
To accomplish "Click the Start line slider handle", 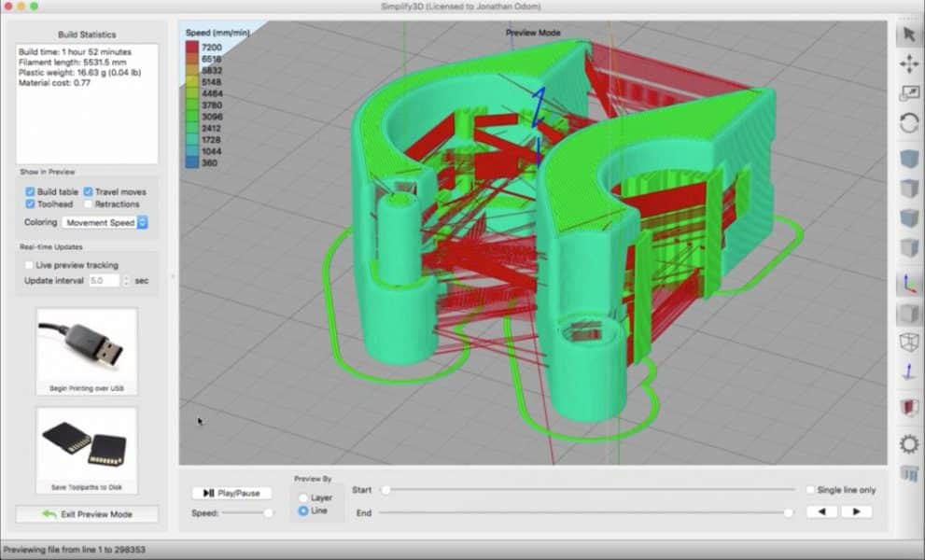I will [385, 490].
